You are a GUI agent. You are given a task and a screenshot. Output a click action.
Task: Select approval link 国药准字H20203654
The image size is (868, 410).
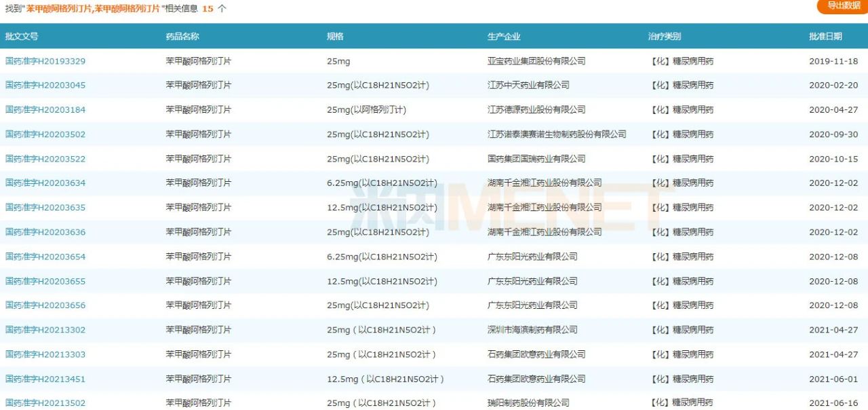click(x=45, y=257)
